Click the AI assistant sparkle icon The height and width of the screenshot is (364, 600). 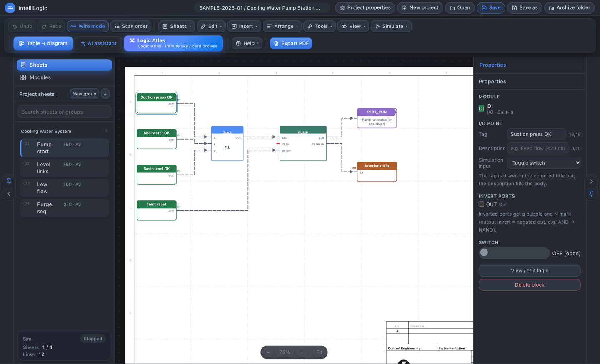point(83,43)
